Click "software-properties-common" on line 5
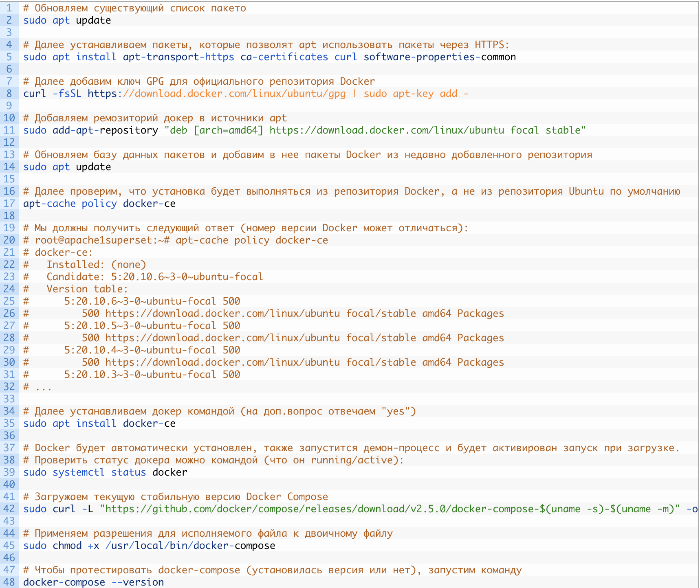 tap(440, 57)
